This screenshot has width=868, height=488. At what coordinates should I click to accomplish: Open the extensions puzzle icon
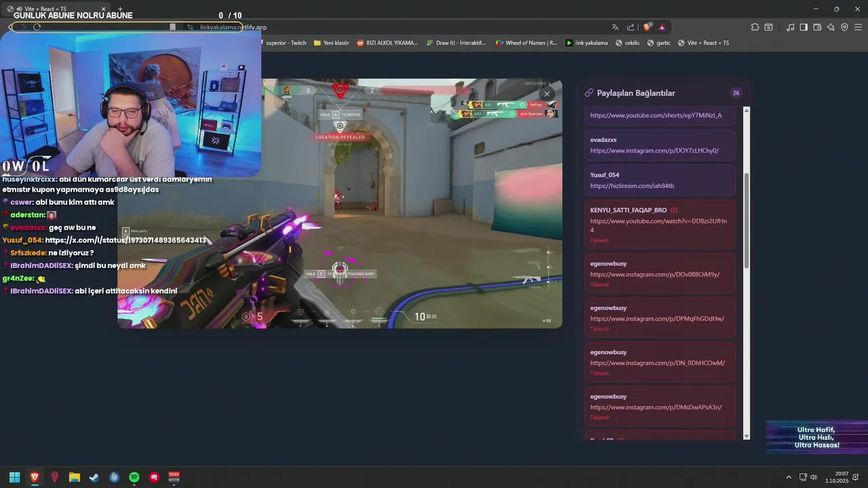[x=755, y=27]
